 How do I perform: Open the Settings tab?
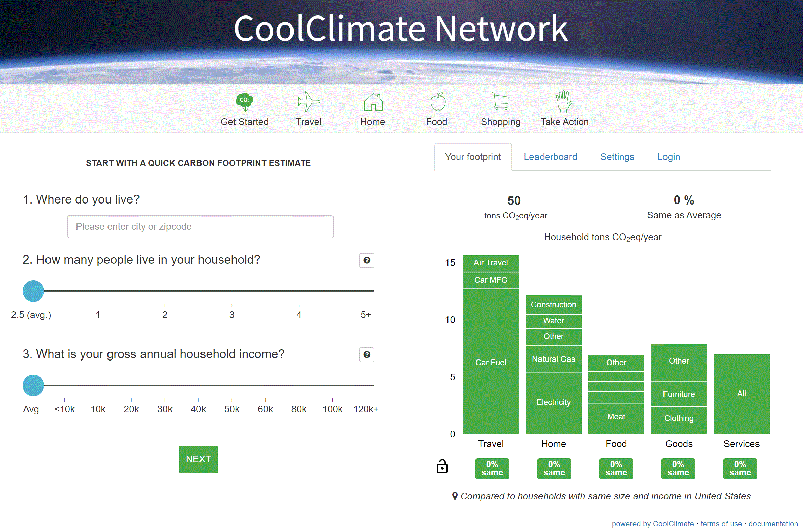pos(617,157)
